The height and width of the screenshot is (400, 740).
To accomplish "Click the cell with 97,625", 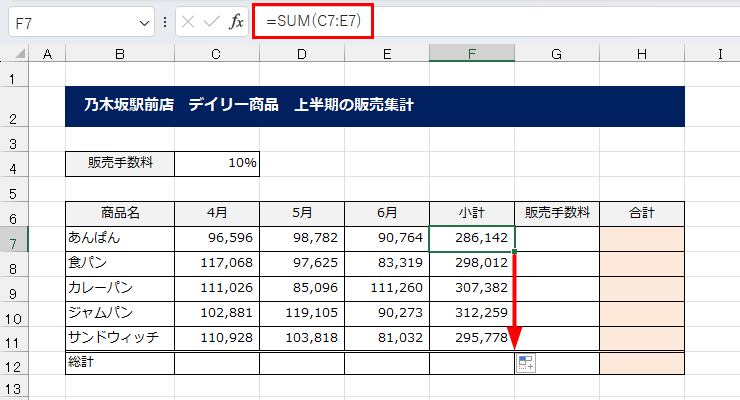I will click(302, 264).
